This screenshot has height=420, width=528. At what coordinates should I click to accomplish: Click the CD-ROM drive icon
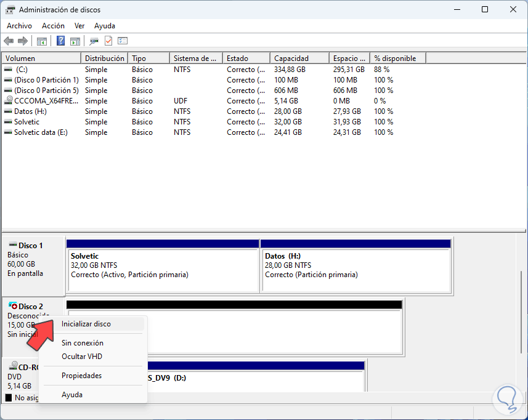(x=14, y=365)
